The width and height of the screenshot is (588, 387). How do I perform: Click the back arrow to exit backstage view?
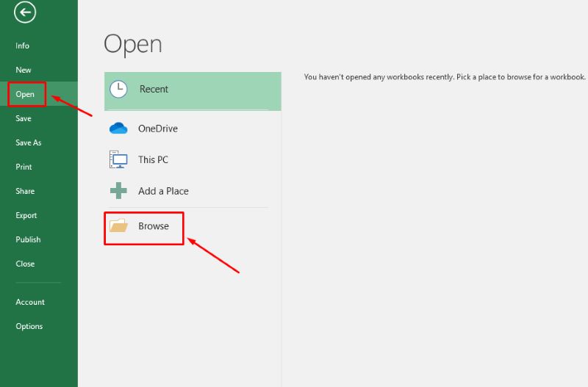click(x=25, y=12)
